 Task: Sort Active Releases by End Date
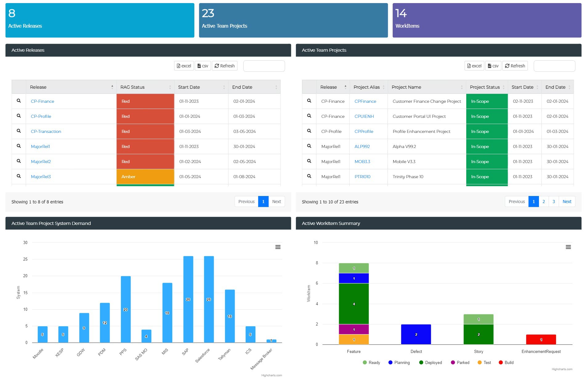(x=254, y=87)
